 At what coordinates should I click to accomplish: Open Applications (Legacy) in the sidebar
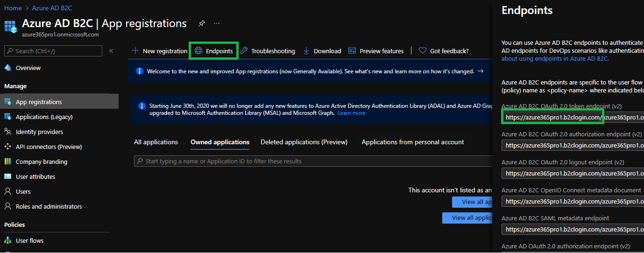pyautogui.click(x=44, y=117)
